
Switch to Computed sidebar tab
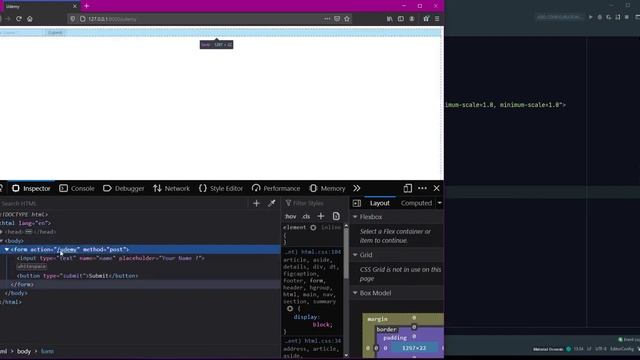[416, 203]
